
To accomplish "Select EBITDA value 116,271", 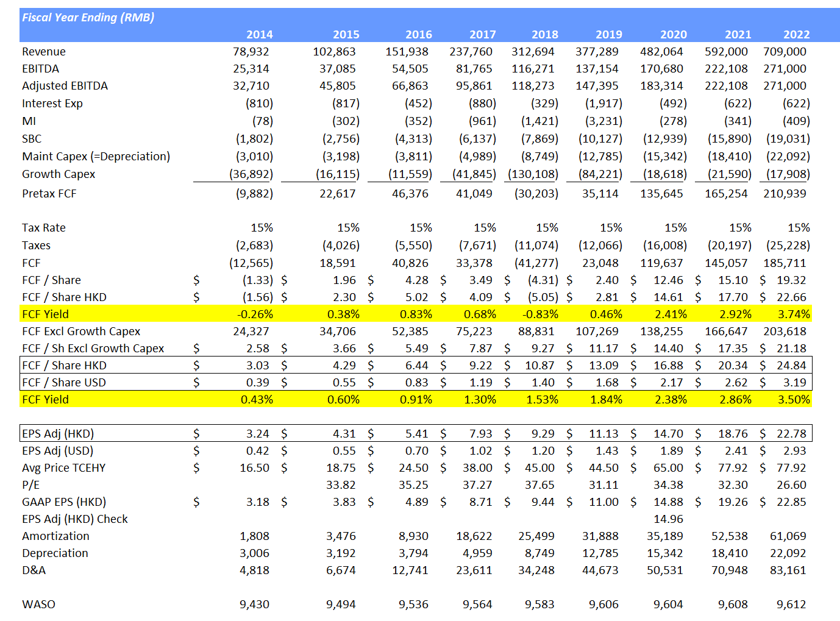I will click(533, 69).
